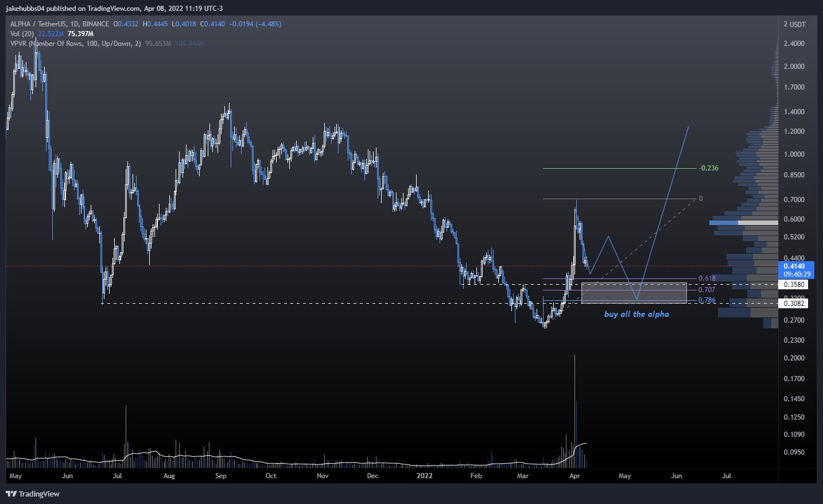
Task: Select the gray buy zone rectangle
Action: (x=634, y=293)
